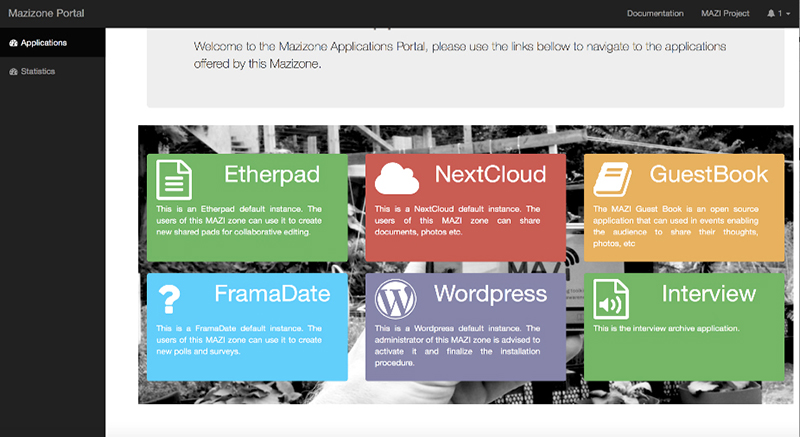Click the notification bell icon
The image size is (800, 437).
click(771, 14)
